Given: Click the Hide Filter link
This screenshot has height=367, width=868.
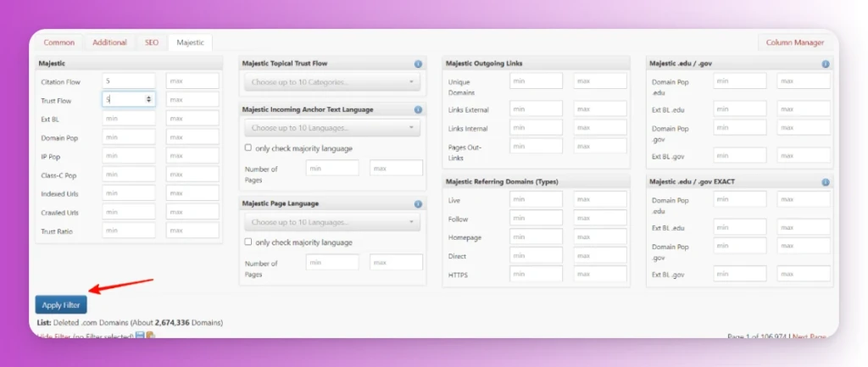Looking at the screenshot, I should (53, 336).
